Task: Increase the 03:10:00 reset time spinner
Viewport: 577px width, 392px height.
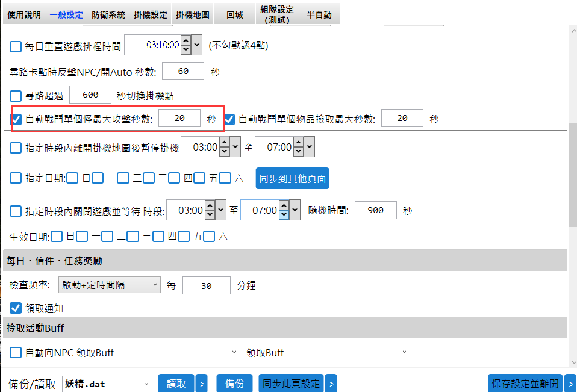Action: click(x=186, y=40)
